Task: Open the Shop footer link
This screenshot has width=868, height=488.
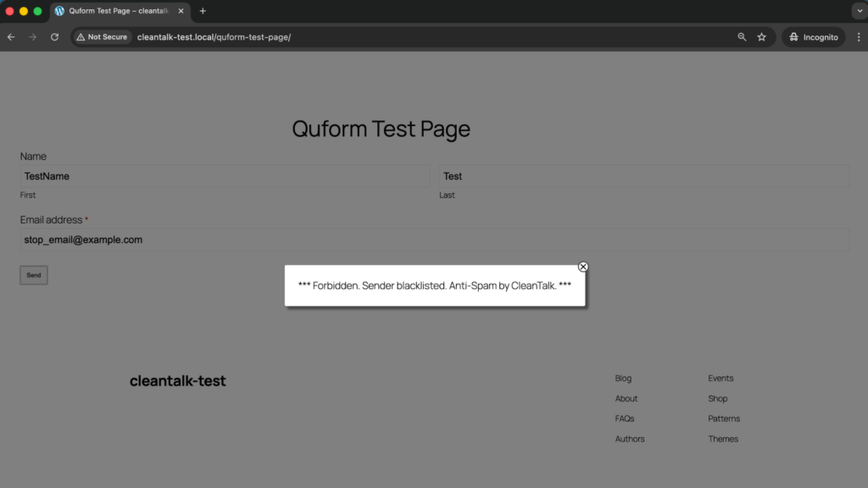Action: [717, 398]
